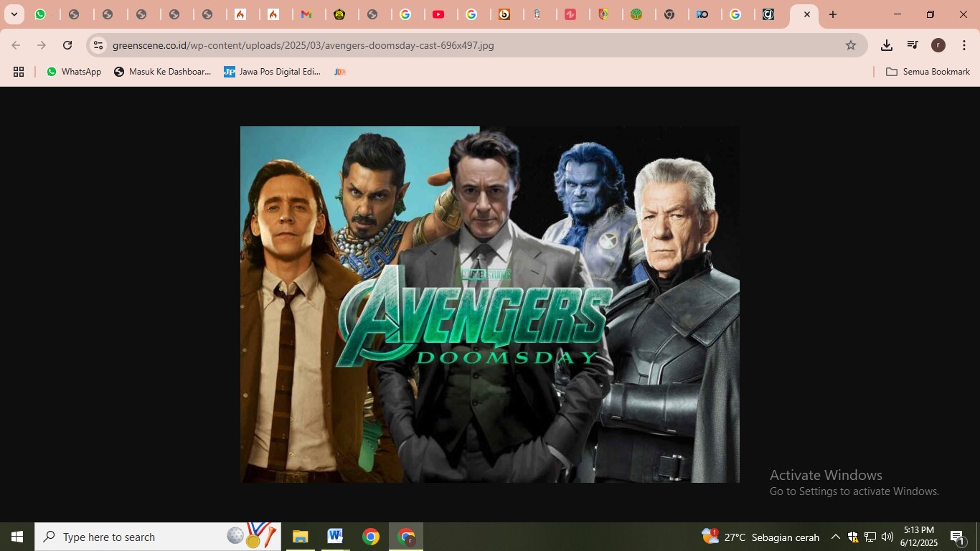Viewport: 980px width, 551px height.
Task: Switch to the orange 'b' logo tab
Action: [x=505, y=14]
